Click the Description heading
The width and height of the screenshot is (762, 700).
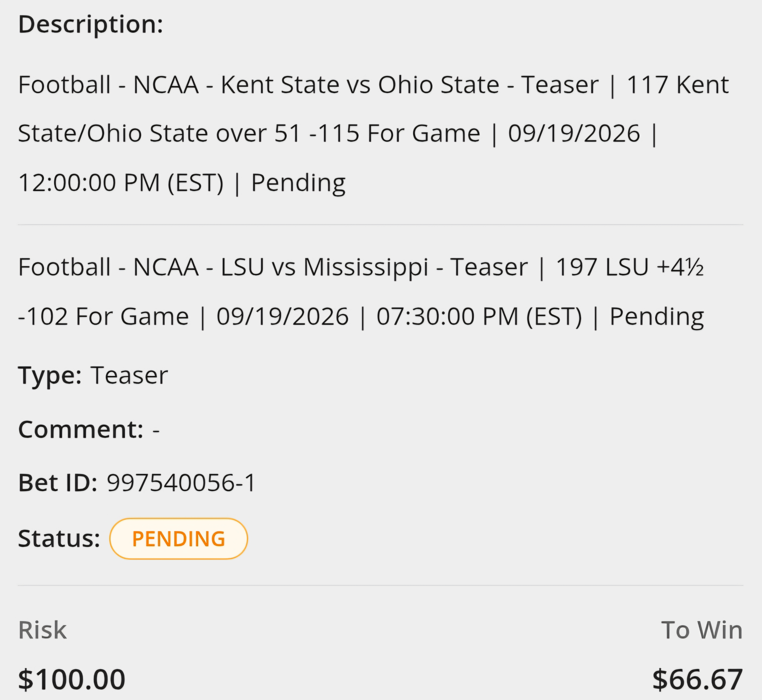point(91,25)
